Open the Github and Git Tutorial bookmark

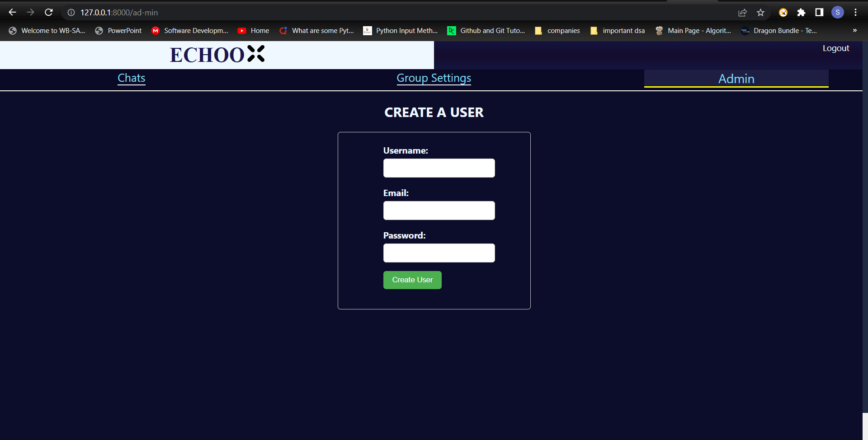pos(486,30)
